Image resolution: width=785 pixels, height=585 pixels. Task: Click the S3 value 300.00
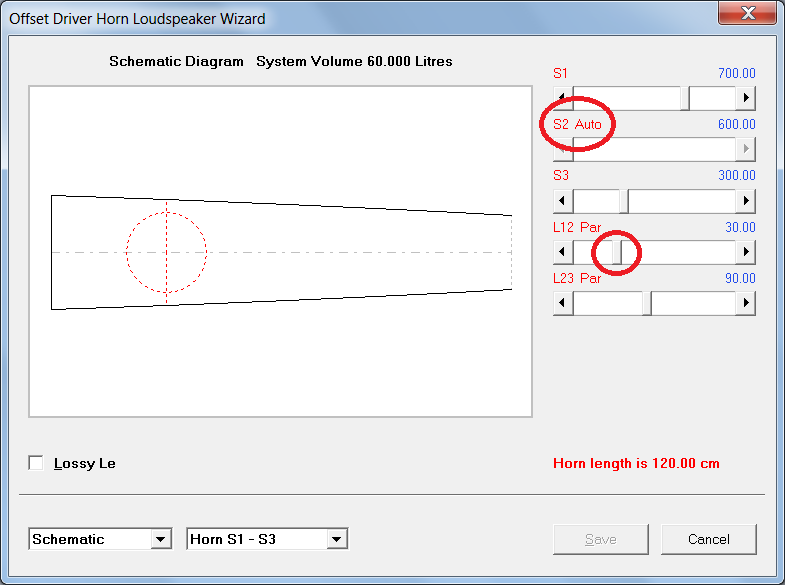pyautogui.click(x=736, y=175)
